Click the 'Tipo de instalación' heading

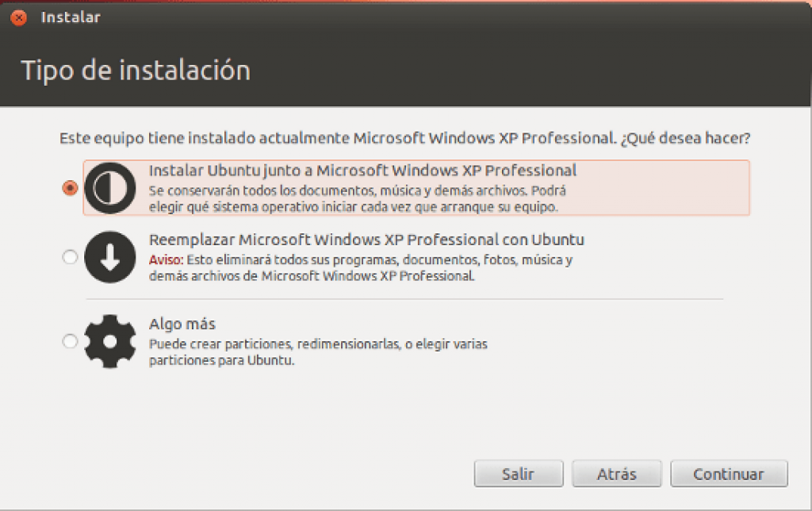click(136, 71)
